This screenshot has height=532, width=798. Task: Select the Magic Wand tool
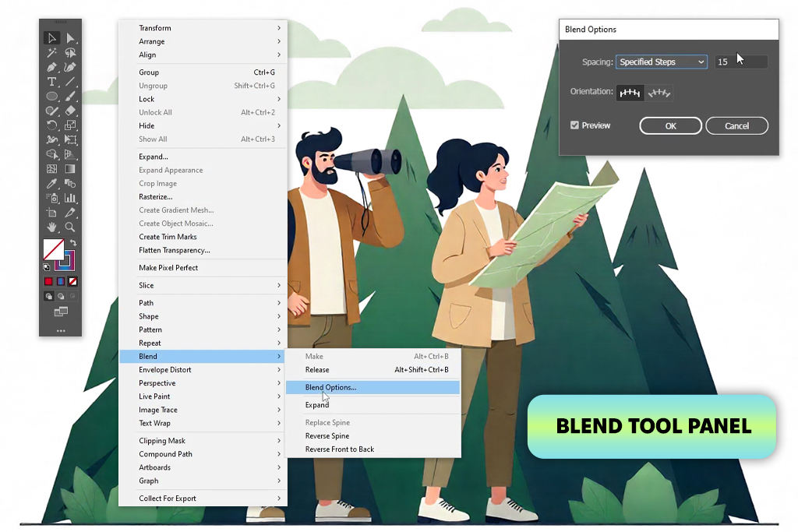[51, 53]
